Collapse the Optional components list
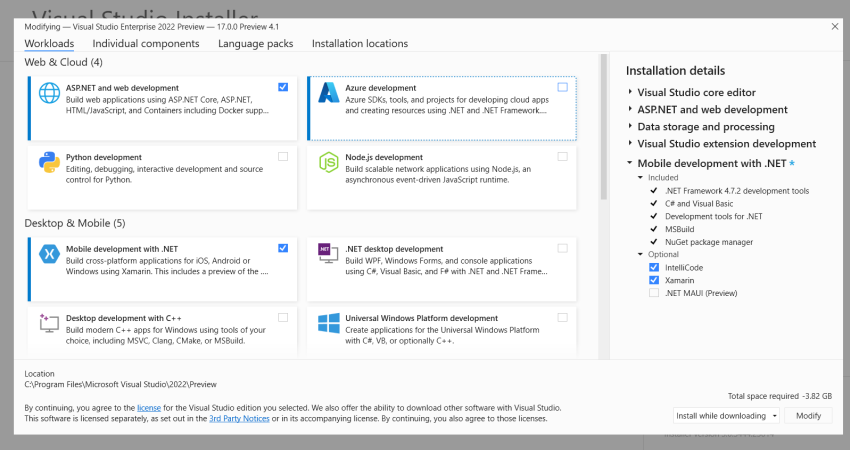The height and width of the screenshot is (450, 850). click(x=640, y=254)
